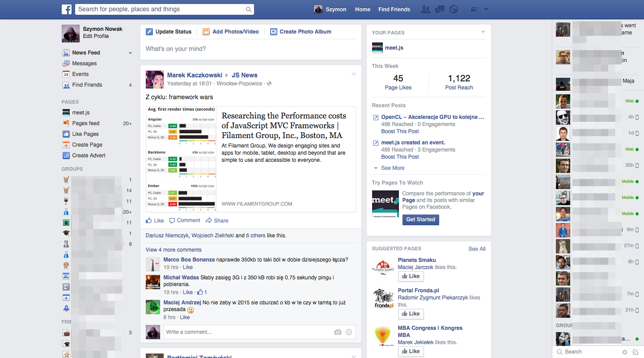Expand See More under Recent Posts
The height and width of the screenshot is (358, 644).
[x=392, y=168]
